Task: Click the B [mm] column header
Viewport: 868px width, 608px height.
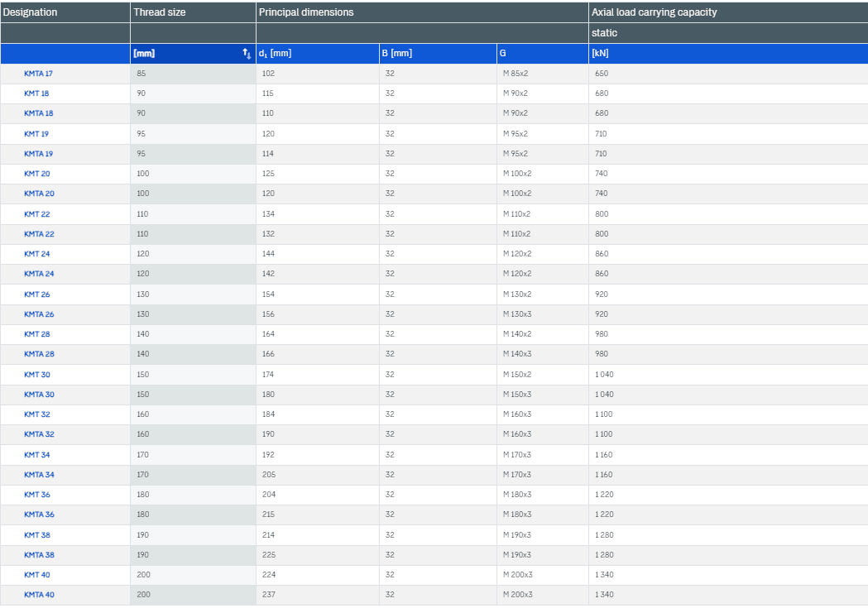Action: (x=396, y=54)
